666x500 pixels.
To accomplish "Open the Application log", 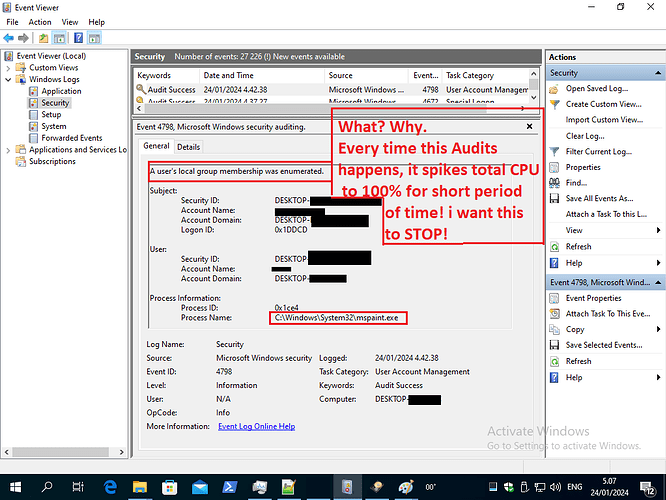I will pyautogui.click(x=61, y=91).
